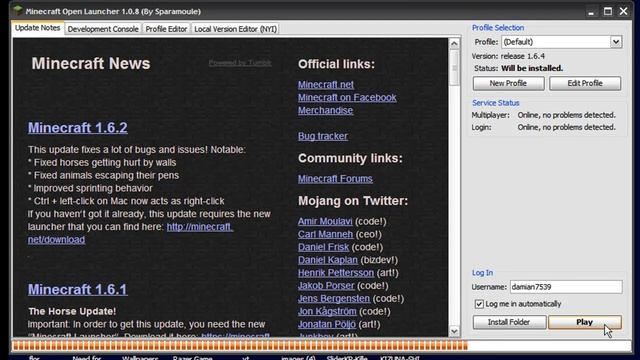The width and height of the screenshot is (640, 360).
Task: Click the 'Version: release 1.6.4' text
Action: [x=508, y=56]
